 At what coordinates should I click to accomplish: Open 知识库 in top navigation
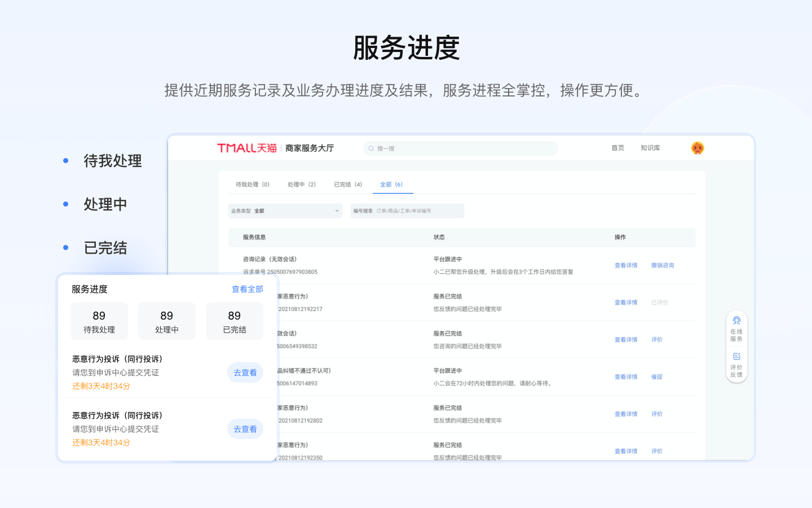pyautogui.click(x=650, y=148)
